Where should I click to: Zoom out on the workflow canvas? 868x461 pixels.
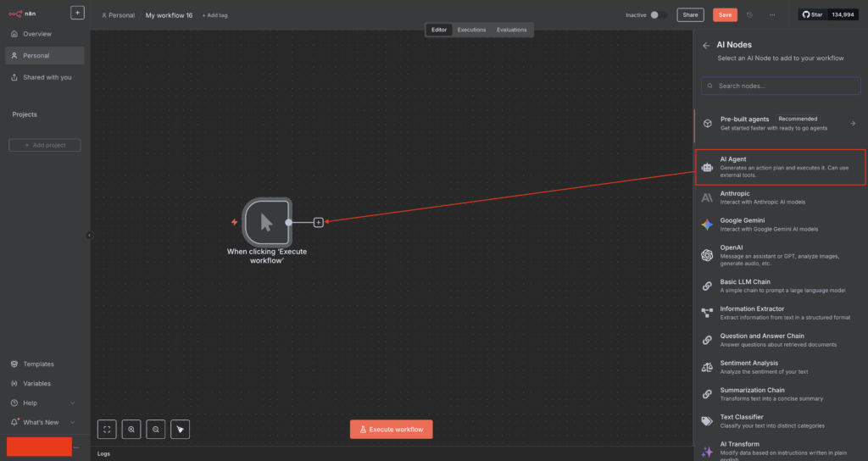point(156,430)
